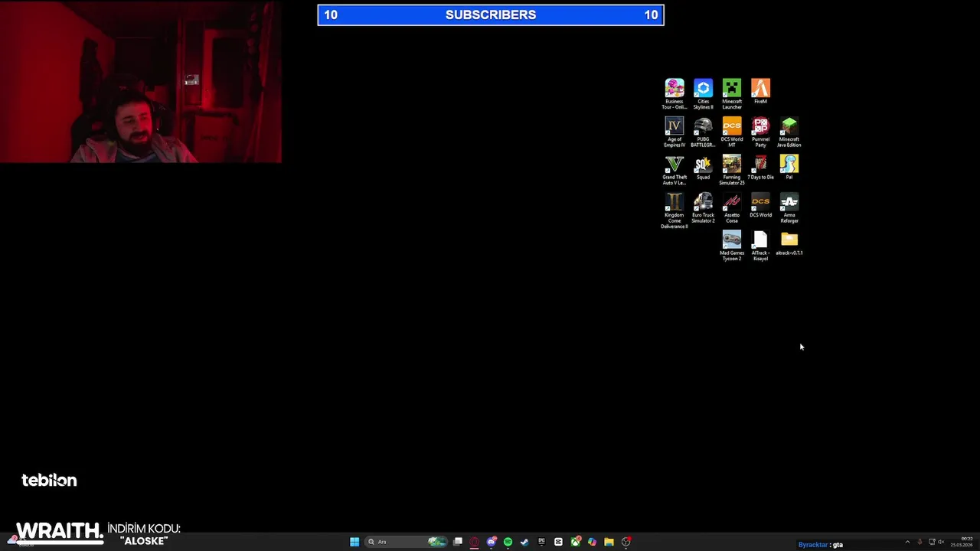Select the AITrack - Kısayol file shortcut
This screenshot has height=551, width=980.
[x=760, y=246]
